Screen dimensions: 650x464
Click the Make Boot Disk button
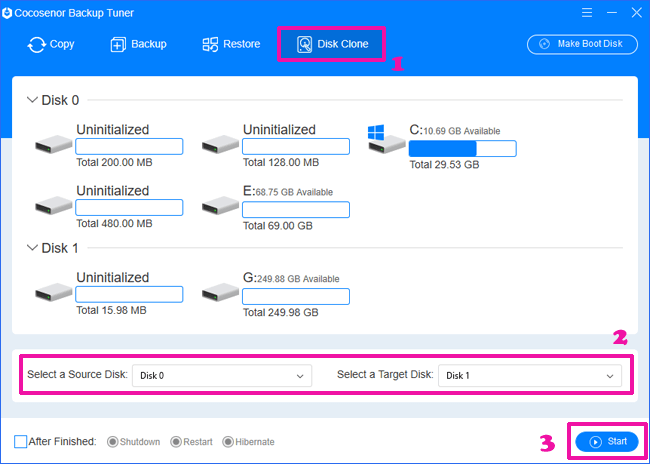582,44
